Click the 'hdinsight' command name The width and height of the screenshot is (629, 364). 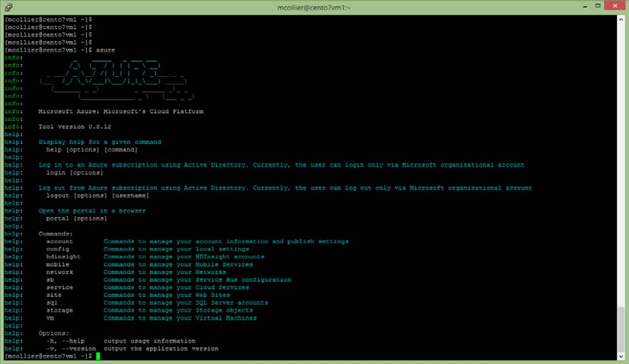click(63, 257)
